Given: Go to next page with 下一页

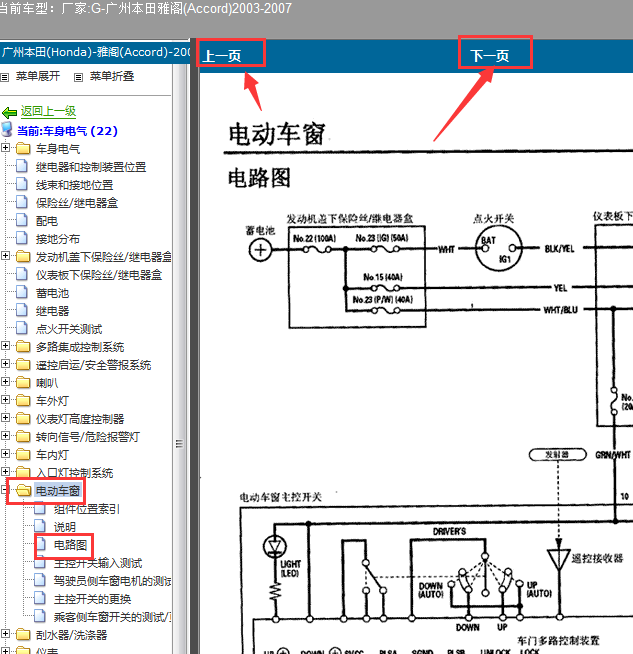Looking at the screenshot, I should coord(490,55).
